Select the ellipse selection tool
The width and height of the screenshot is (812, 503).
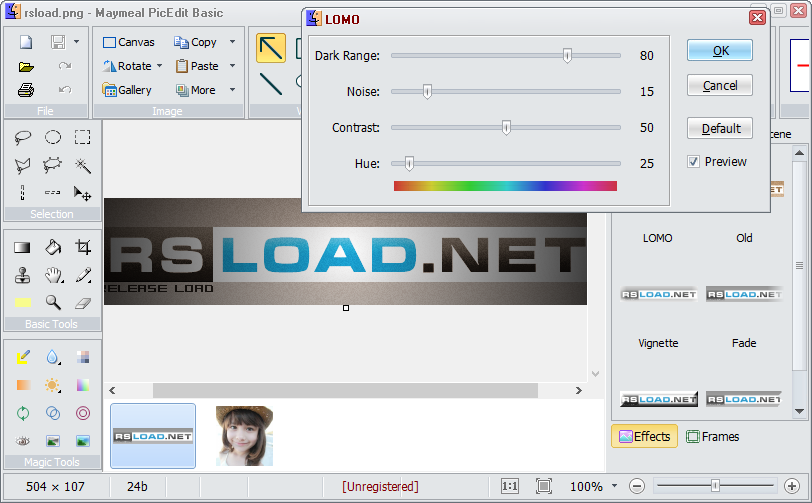53,137
